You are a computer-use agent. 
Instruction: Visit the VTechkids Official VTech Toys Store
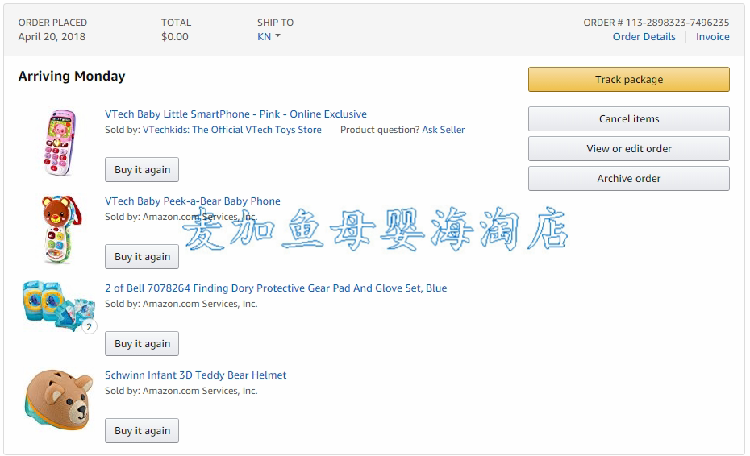[232, 130]
